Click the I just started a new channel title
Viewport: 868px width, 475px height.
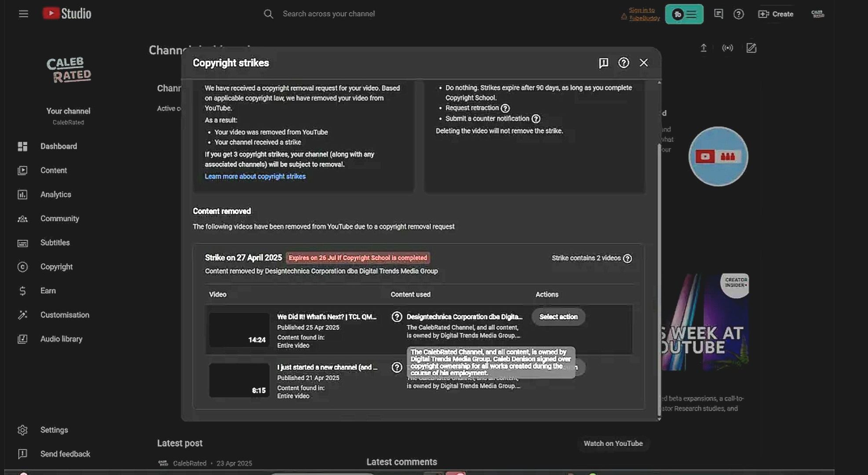point(327,367)
